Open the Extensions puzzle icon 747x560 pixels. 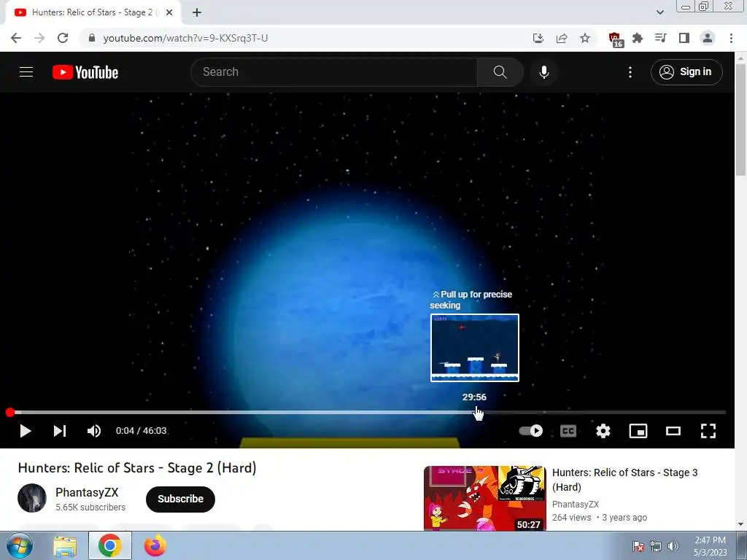(638, 38)
